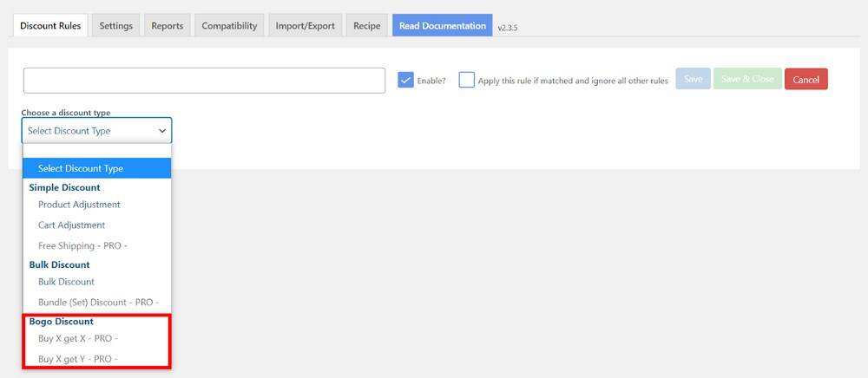Image resolution: width=868 pixels, height=378 pixels.
Task: Open the Discount Rules tab
Action: 50,26
